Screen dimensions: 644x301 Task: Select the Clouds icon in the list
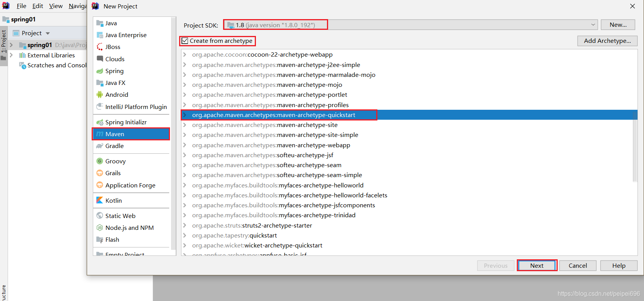pyautogui.click(x=100, y=59)
